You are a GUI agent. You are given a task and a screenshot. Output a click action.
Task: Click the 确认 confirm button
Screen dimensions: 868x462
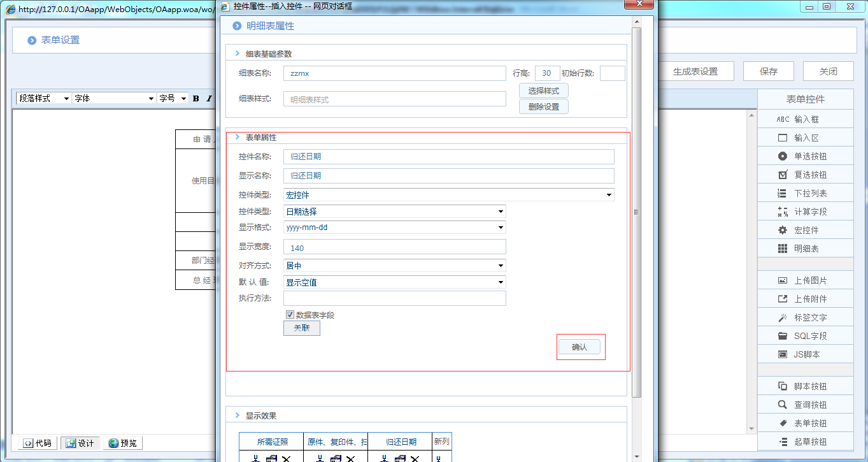click(580, 346)
